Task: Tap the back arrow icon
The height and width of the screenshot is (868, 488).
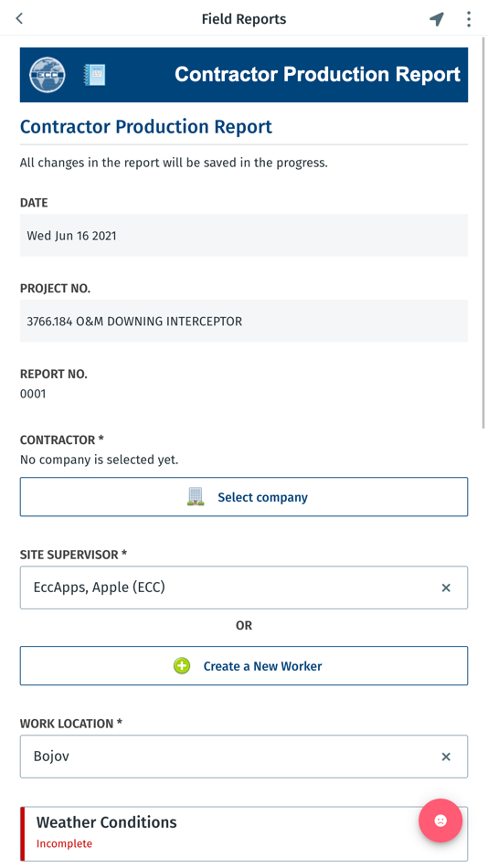Action: tap(19, 18)
